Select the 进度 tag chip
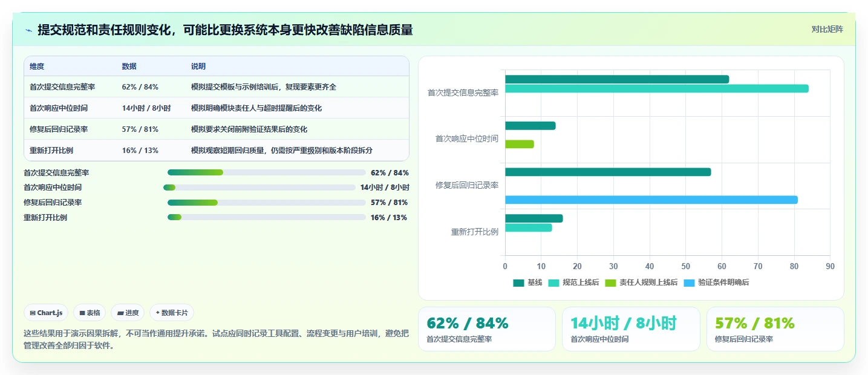868x375 pixels. click(128, 313)
